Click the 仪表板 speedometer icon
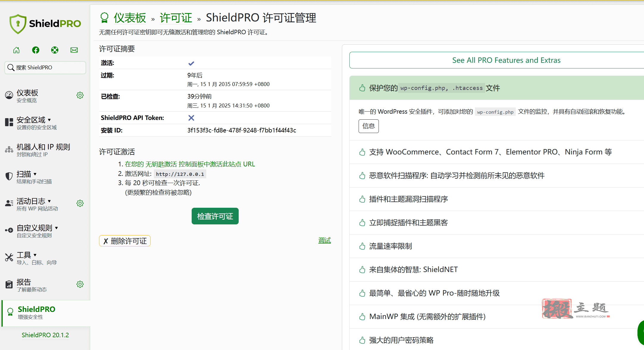This screenshot has height=350, width=644. pos(9,95)
